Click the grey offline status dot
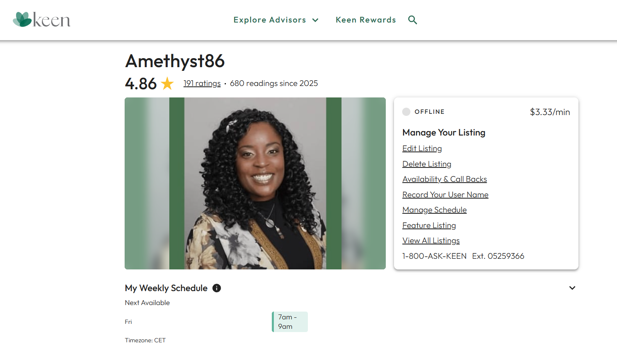The image size is (617, 364). 406,112
